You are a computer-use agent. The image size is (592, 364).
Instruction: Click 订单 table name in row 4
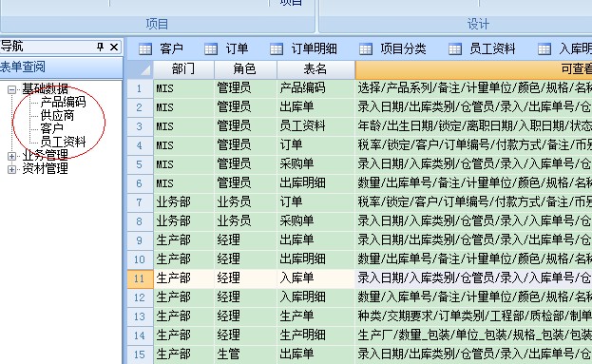point(315,145)
